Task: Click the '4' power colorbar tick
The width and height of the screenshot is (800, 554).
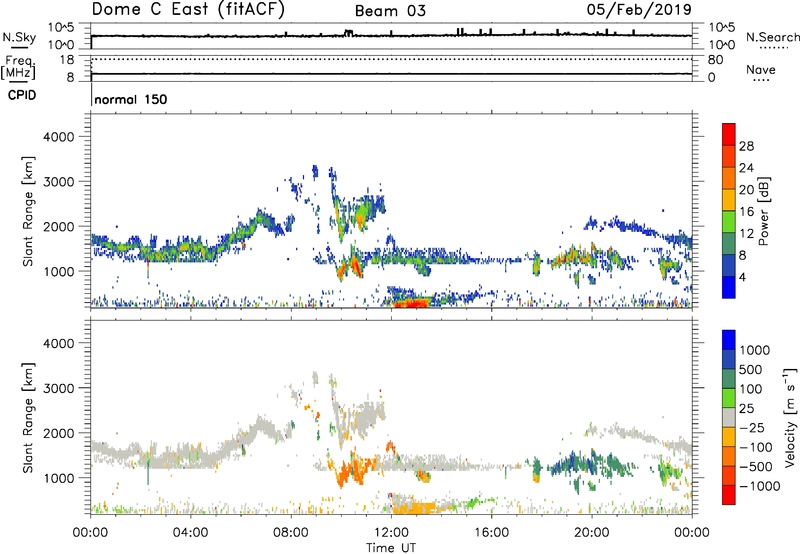Action: [742, 278]
